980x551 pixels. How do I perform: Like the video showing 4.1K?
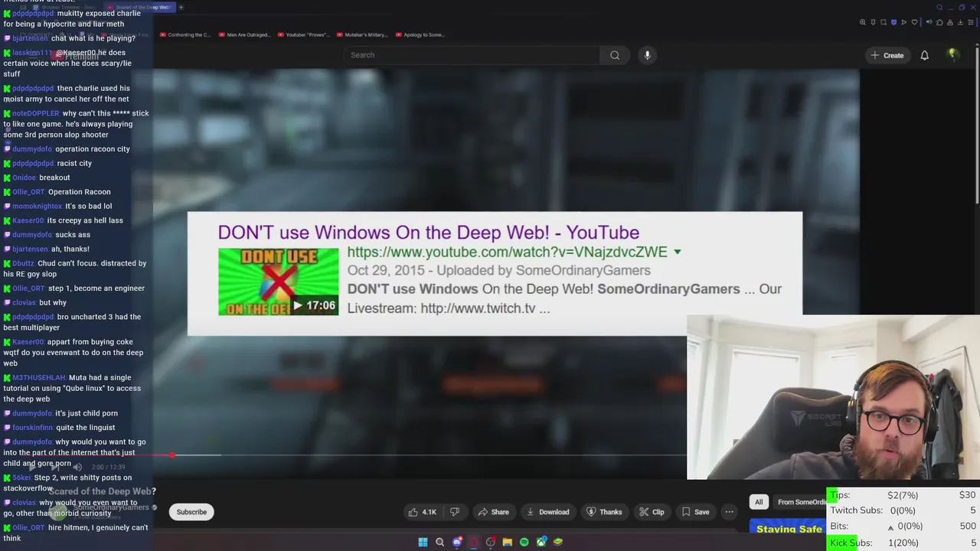pyautogui.click(x=423, y=512)
